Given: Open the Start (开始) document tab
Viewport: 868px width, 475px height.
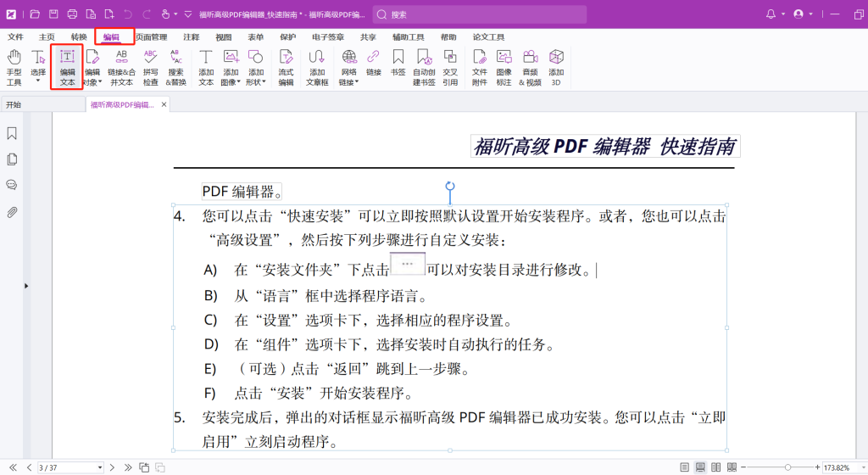Looking at the screenshot, I should point(42,104).
